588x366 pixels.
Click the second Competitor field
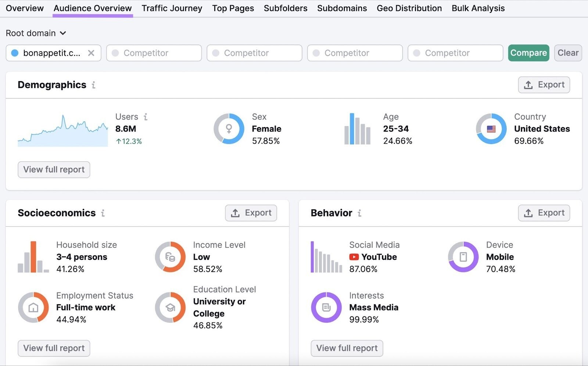click(x=254, y=53)
